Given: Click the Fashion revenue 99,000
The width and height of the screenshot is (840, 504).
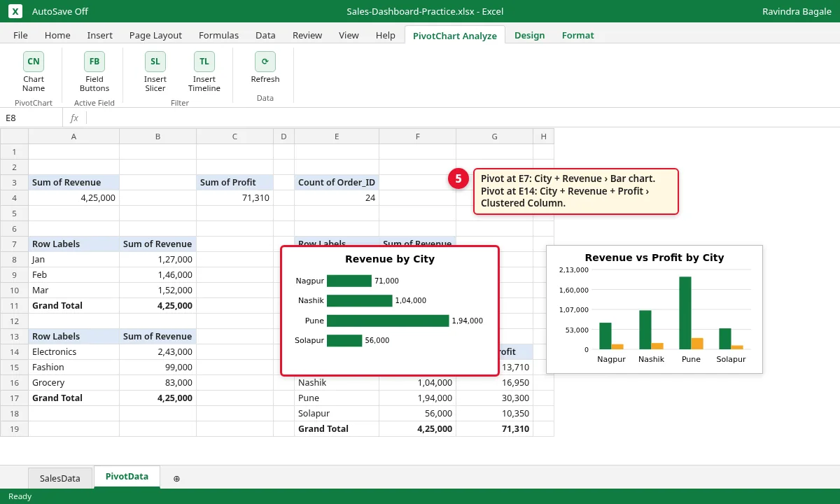Looking at the screenshot, I should point(157,367).
